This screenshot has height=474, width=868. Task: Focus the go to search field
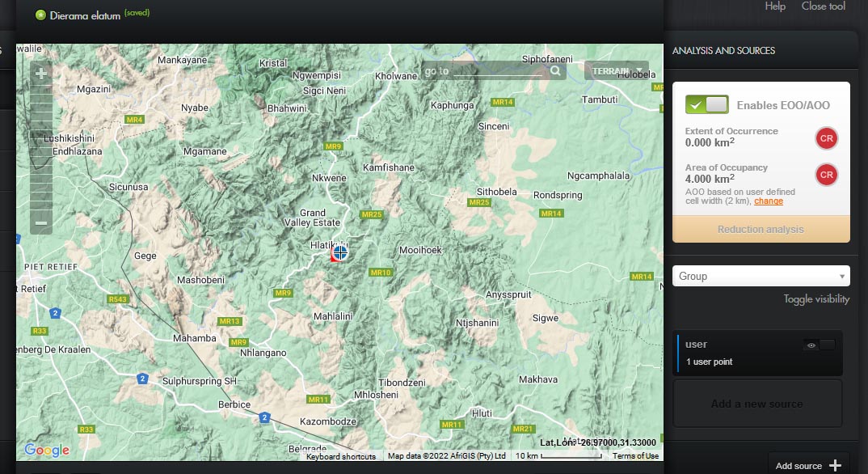pyautogui.click(x=497, y=71)
